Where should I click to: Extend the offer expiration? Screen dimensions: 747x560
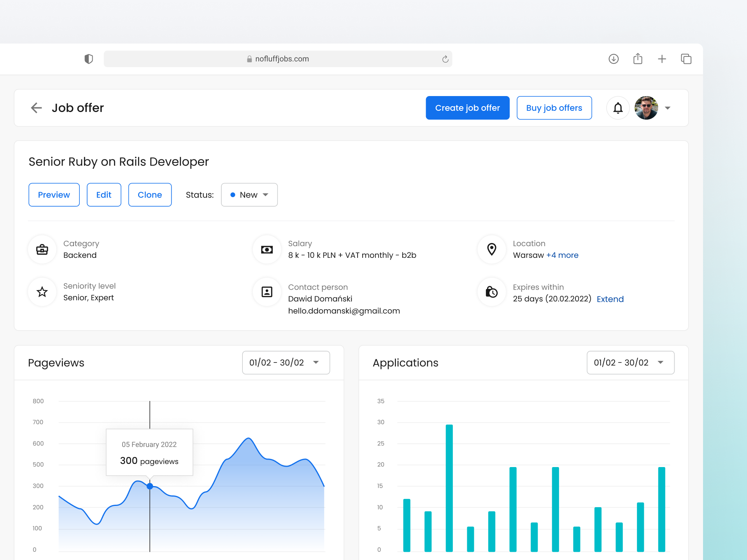[610, 299]
